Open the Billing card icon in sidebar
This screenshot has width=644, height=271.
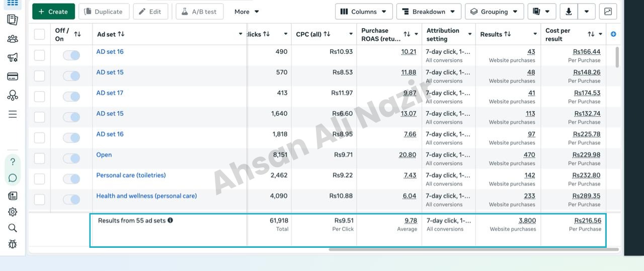point(13,77)
